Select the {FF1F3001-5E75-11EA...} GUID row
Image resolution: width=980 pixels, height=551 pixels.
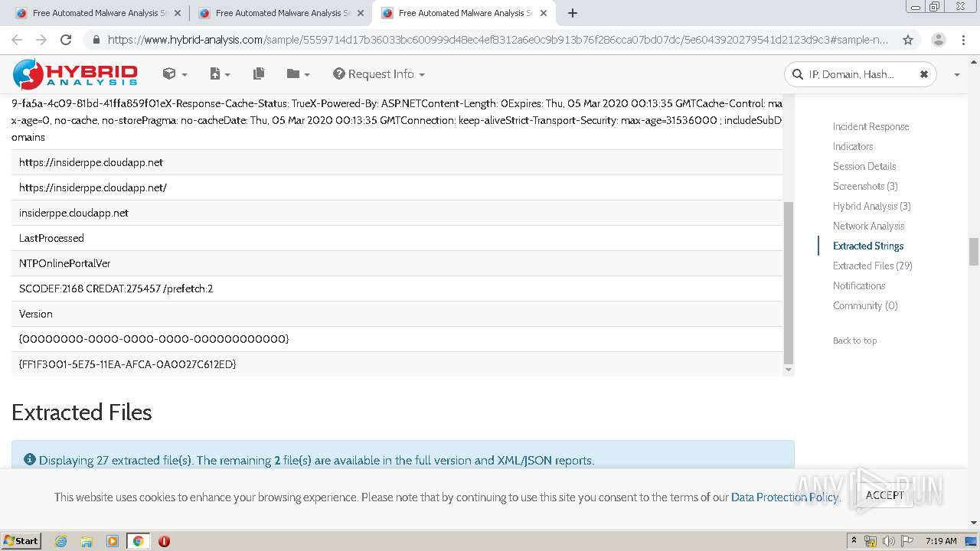[x=397, y=364]
